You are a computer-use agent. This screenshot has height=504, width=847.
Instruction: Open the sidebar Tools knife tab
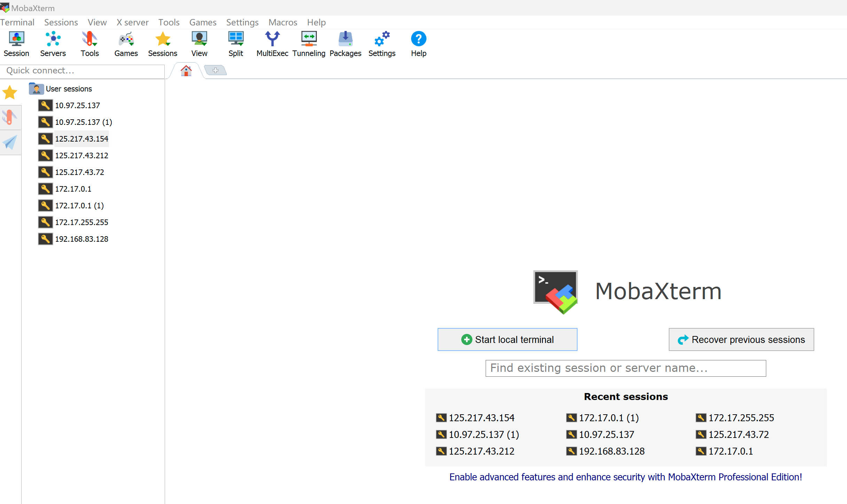[10, 118]
